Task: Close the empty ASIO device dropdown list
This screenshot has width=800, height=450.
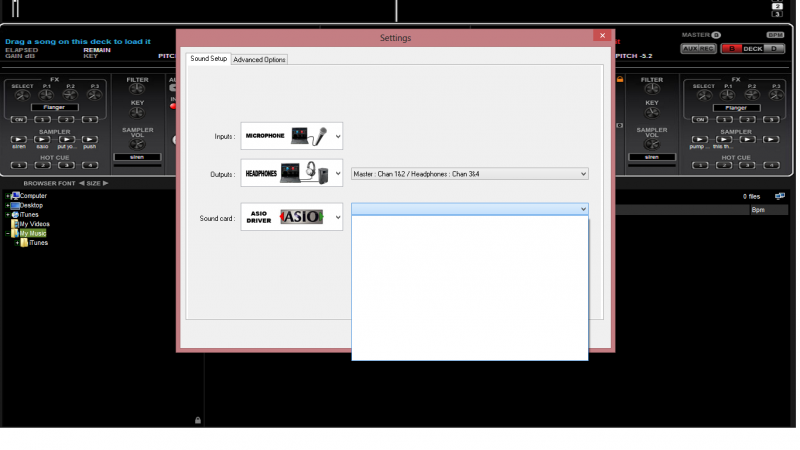Action: point(583,209)
